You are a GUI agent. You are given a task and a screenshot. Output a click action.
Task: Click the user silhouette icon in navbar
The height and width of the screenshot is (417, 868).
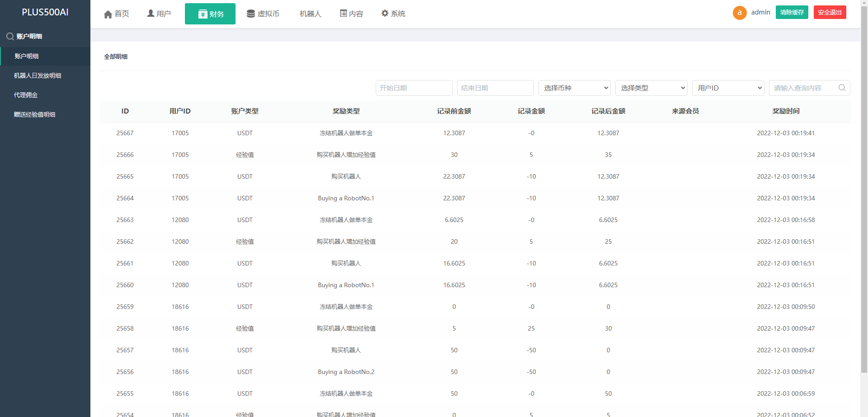151,14
